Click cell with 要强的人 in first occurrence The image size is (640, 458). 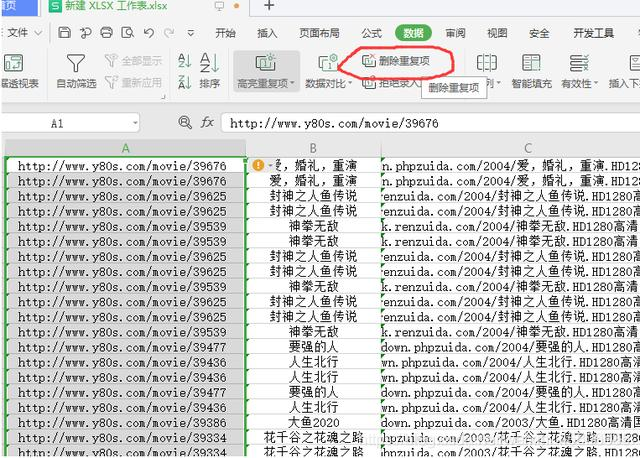tap(313, 347)
